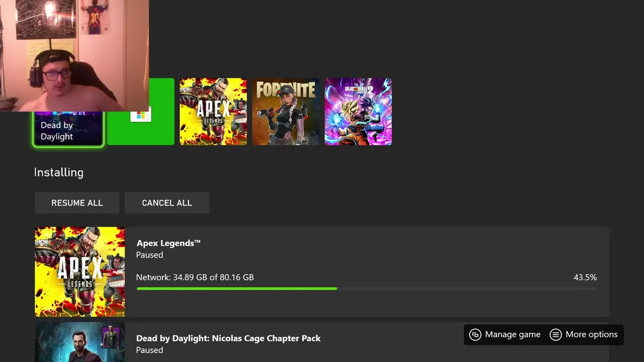This screenshot has width=644, height=362.
Task: Open Manage game
Action: [505, 334]
